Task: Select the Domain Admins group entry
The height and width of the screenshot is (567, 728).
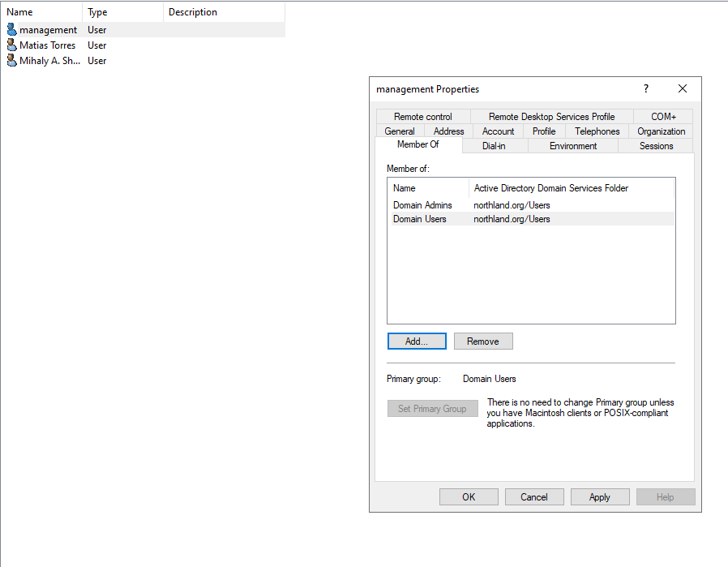Action: click(422, 205)
